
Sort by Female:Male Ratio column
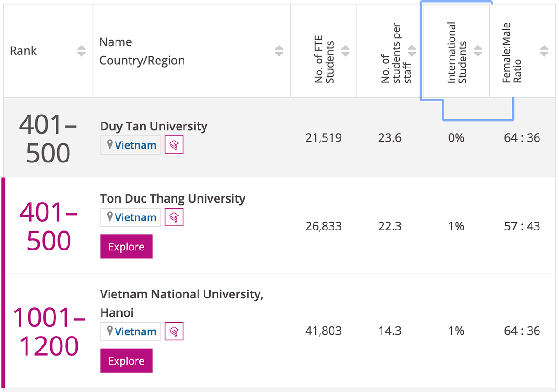click(x=544, y=51)
